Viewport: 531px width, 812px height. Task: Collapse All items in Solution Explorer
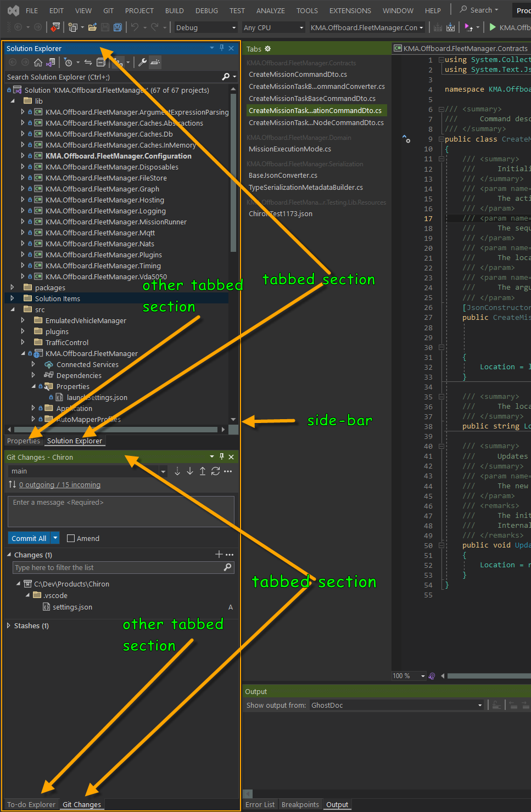[x=101, y=62]
